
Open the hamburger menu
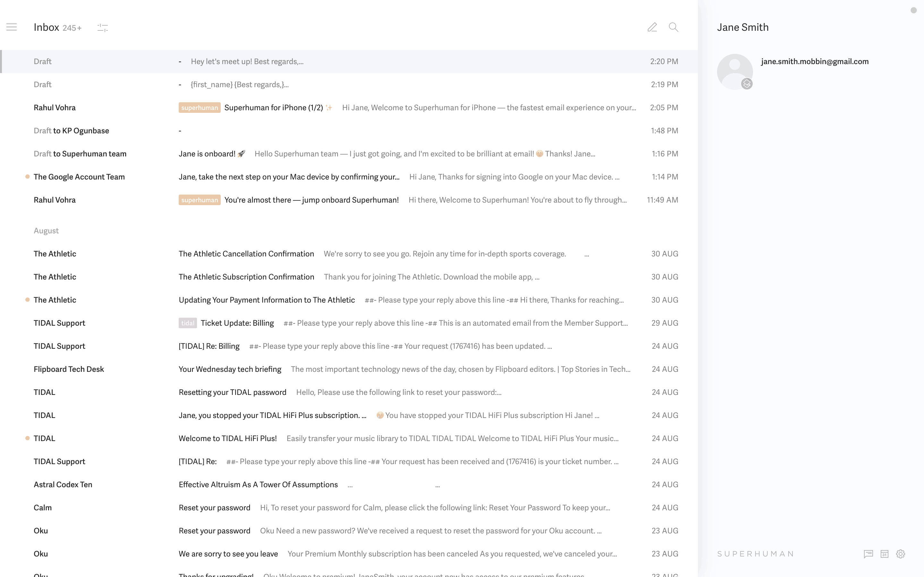pyautogui.click(x=12, y=27)
